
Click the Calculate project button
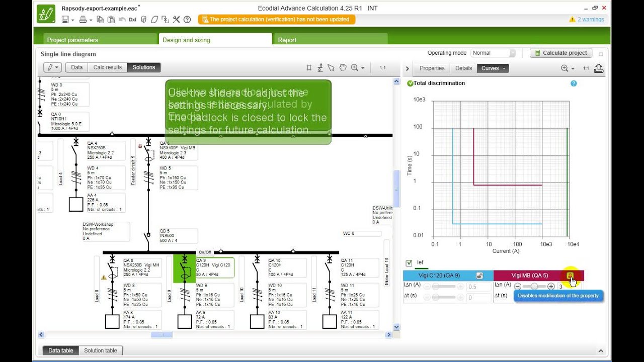(561, 53)
